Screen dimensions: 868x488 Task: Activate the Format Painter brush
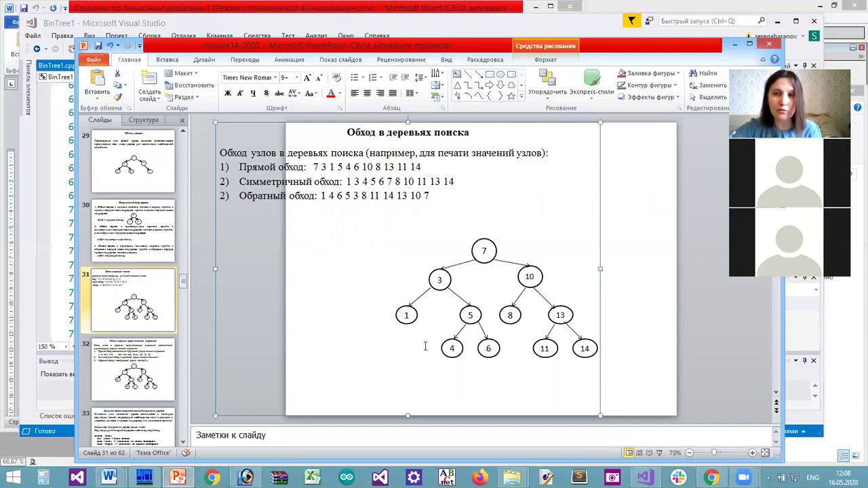click(x=117, y=97)
